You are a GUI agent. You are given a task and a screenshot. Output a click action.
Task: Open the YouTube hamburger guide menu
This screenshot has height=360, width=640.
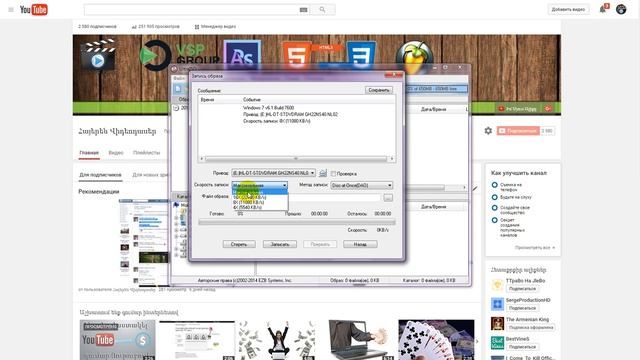pos(11,9)
